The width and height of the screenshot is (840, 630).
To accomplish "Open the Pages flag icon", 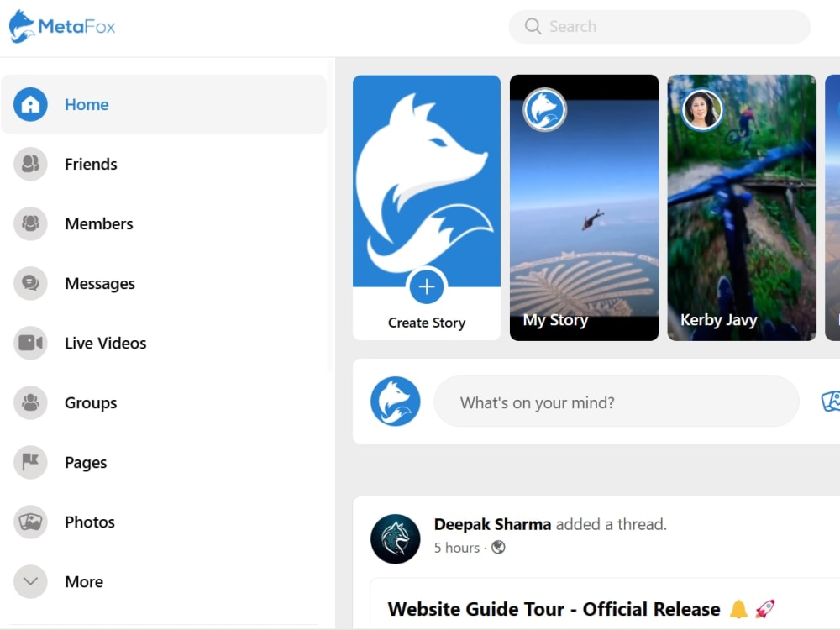I will pos(30,462).
